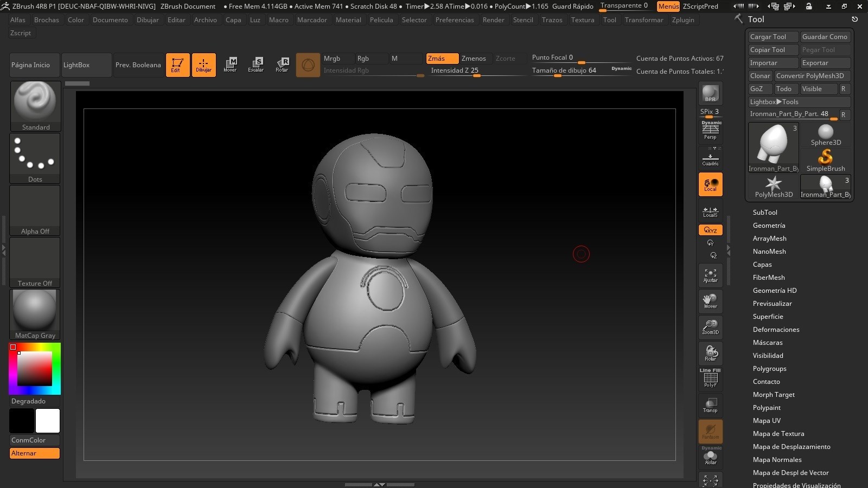Open the LightBox button
Image resolution: width=868 pixels, height=488 pixels.
86,65
